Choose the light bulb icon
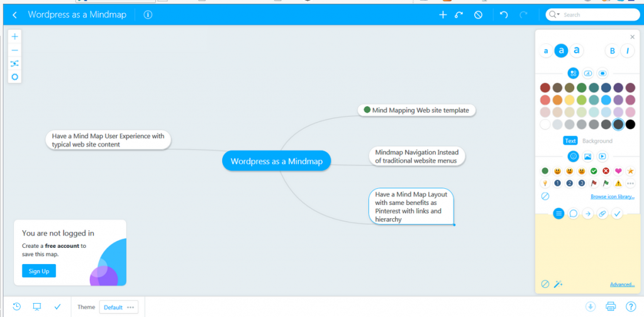Image resolution: width=644 pixels, height=317 pixels. click(x=545, y=183)
